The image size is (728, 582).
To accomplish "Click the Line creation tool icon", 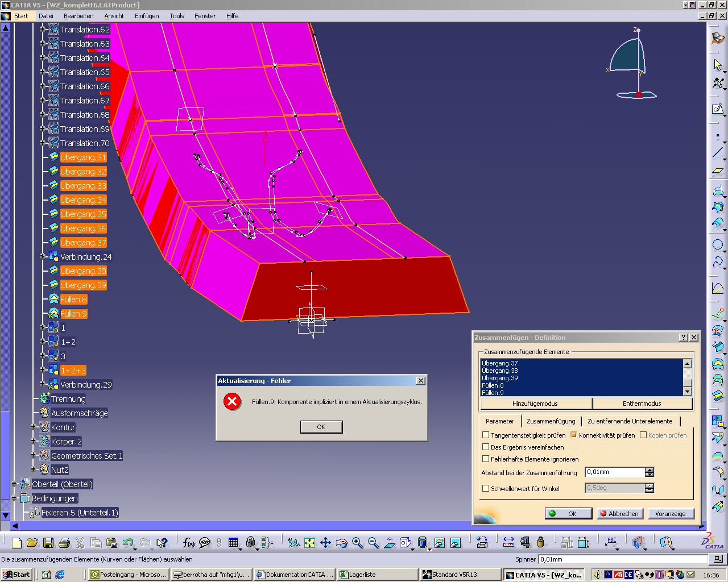I will (718, 153).
